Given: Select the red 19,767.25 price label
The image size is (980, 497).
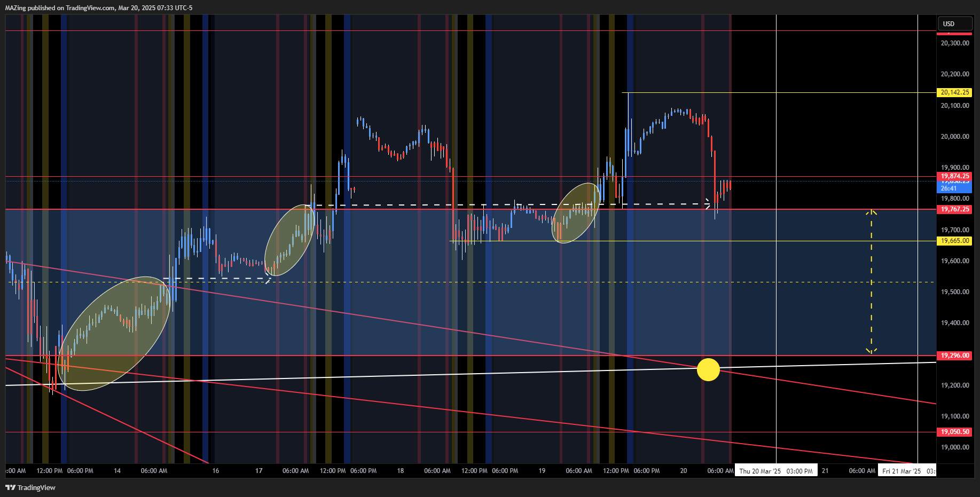Looking at the screenshot, I should point(954,209).
